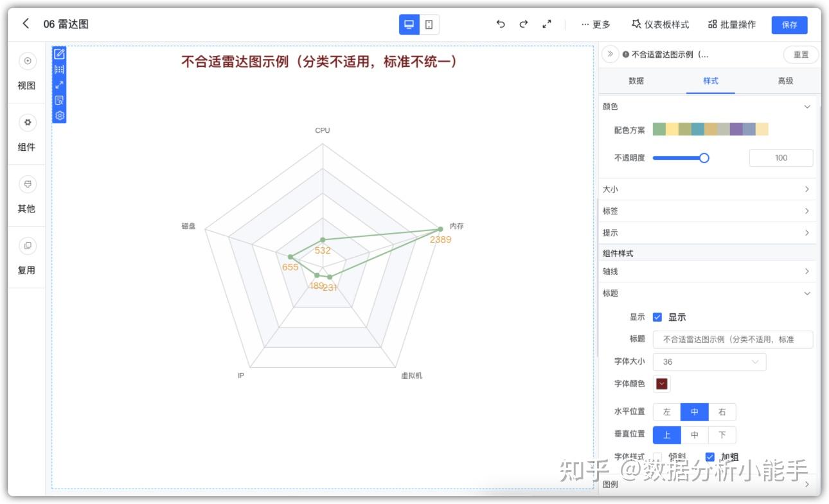This screenshot has width=829, height=504.
Task: Switch to mobile layout view icon
Action: (429, 24)
